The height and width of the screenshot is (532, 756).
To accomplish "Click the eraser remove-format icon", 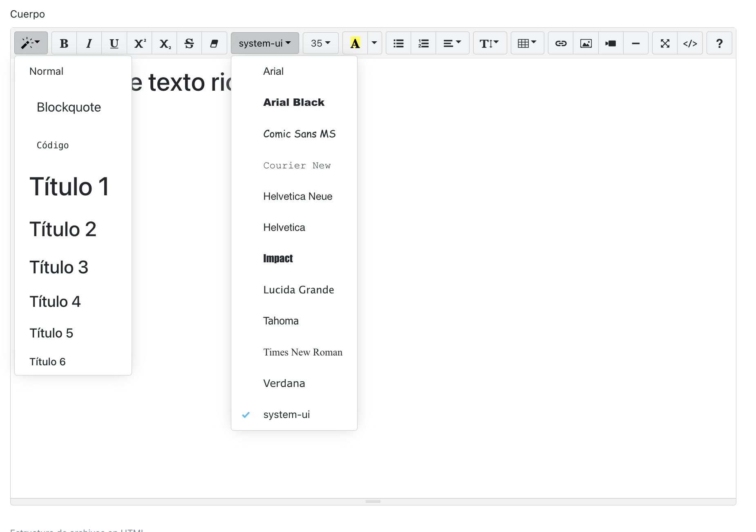I will tap(214, 43).
